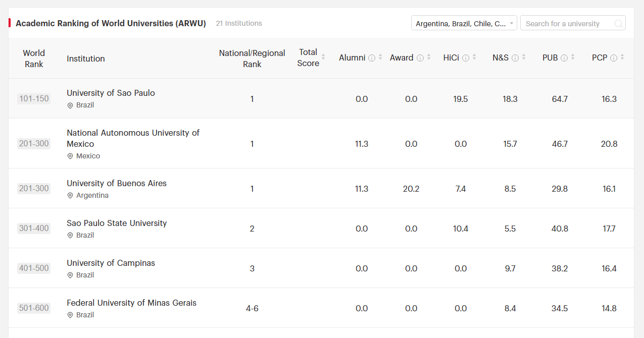Select the 20.2 Award score cell
The width and height of the screenshot is (644, 338).
(x=411, y=189)
